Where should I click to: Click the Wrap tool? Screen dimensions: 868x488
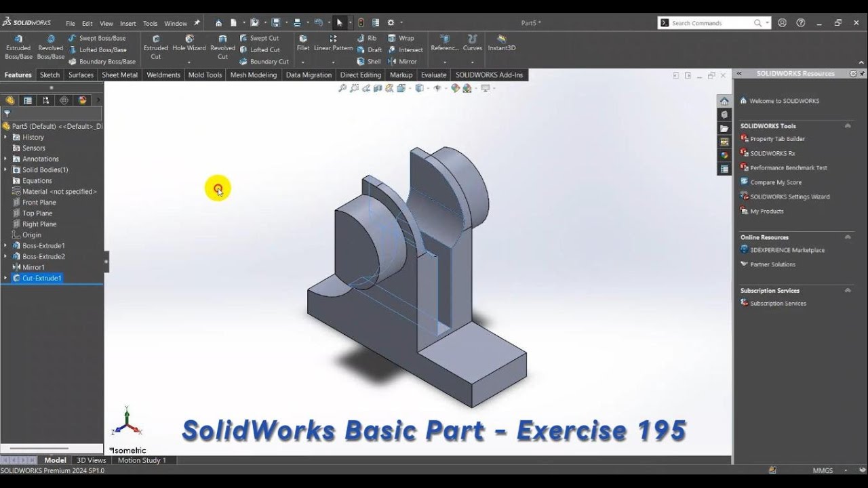[401, 38]
